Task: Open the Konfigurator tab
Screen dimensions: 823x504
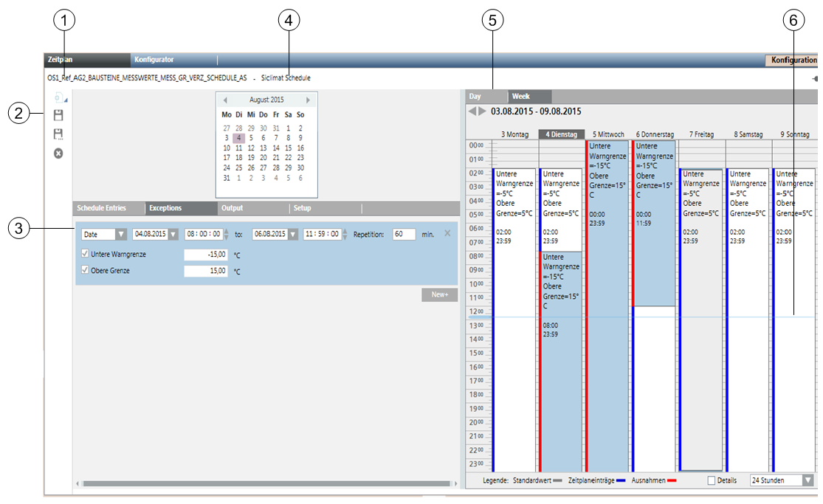Action: pos(154,60)
